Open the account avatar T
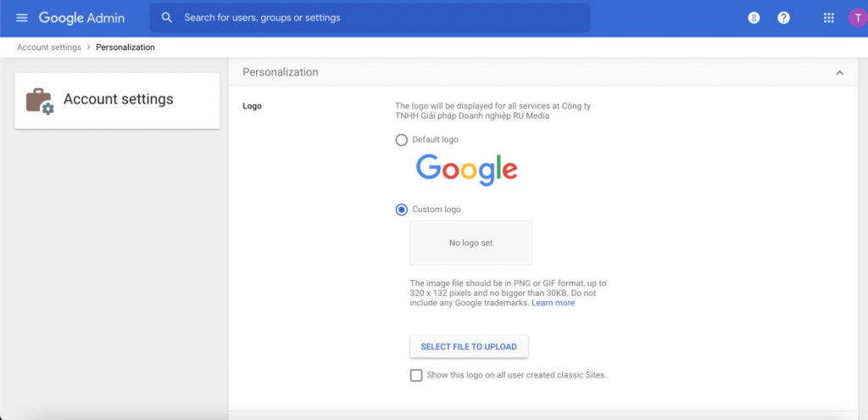868x420 pixels. [858, 18]
